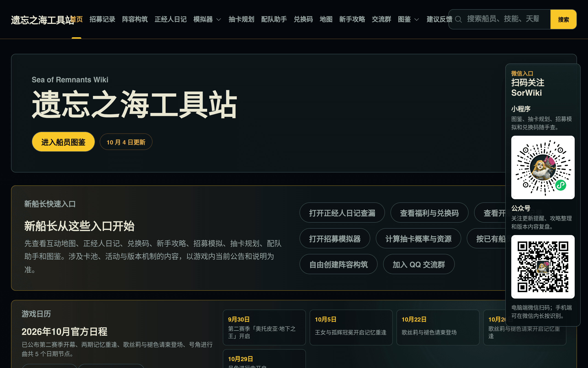Open the 10月5日 calendar card
Viewport: 588px width, 368px height.
pyautogui.click(x=351, y=327)
